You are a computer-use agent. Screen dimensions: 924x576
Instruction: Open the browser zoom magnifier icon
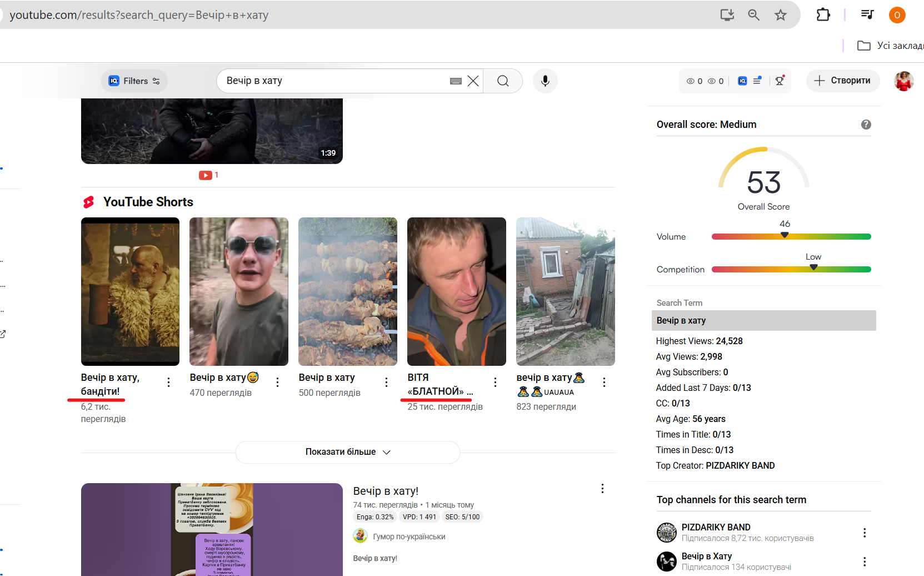(x=753, y=15)
